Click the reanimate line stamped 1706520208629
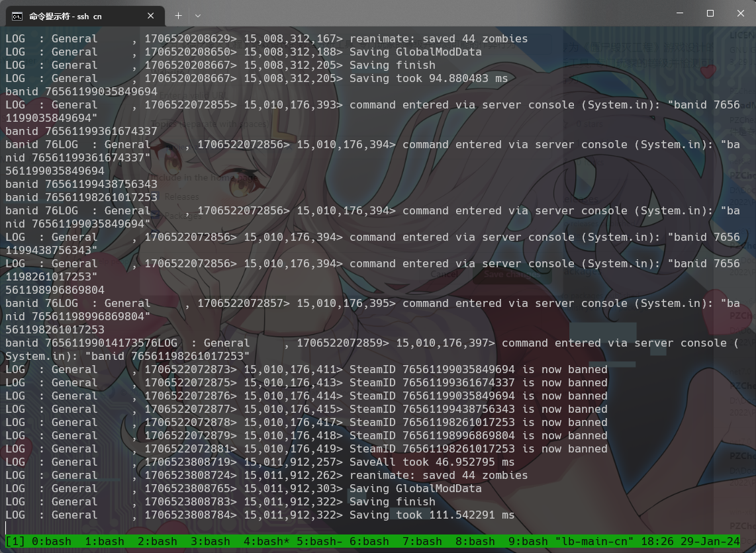Screen dimensions: 756x553 pyautogui.click(x=267, y=38)
